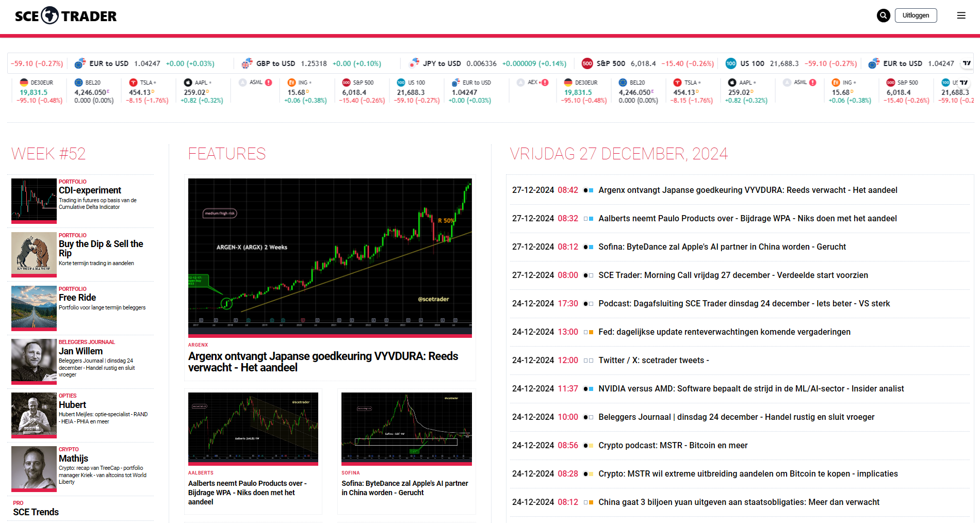The height and width of the screenshot is (523, 980).
Task: Open NVIDIA versus AMD news row
Action: click(x=751, y=389)
